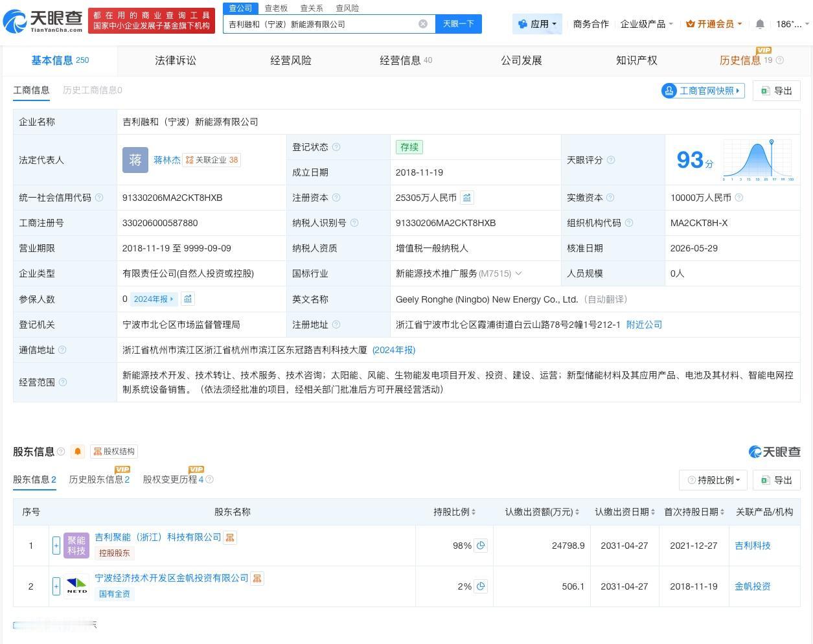
Task: Click help icon next to 股东信息 heading
Action: click(x=61, y=452)
